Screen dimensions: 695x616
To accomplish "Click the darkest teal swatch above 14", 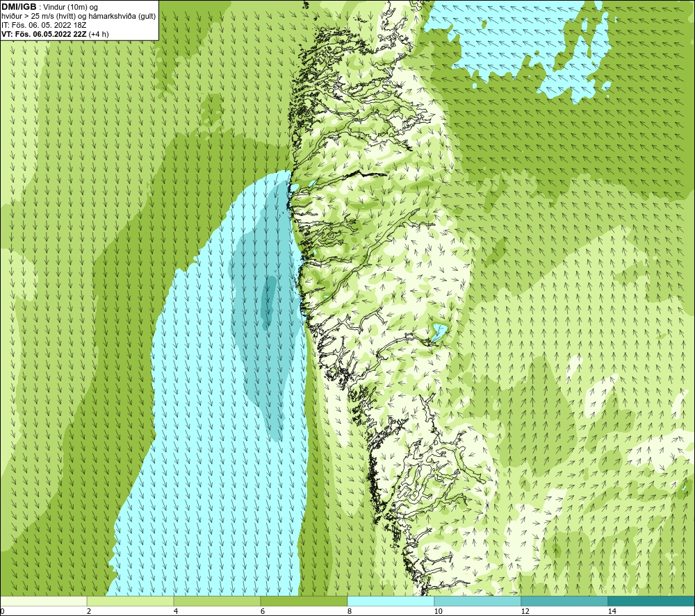I will point(652,601).
